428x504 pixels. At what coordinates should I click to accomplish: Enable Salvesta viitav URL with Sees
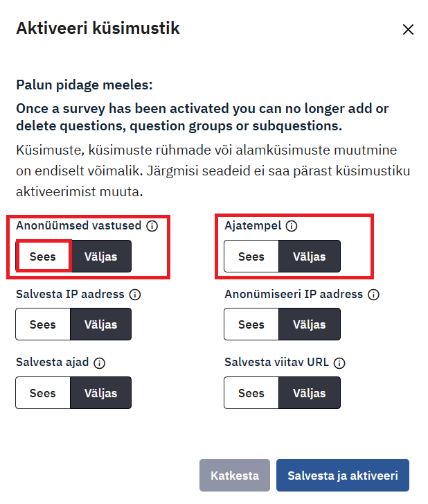[251, 393]
